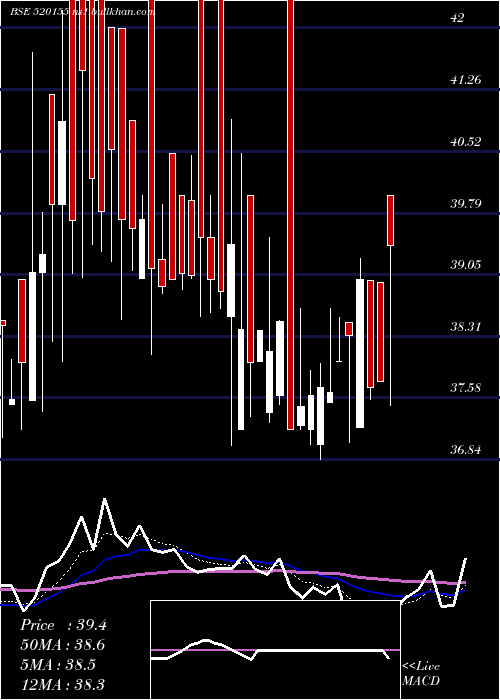Click the 5MA : 38.5 readout
Screen dimensions: 500x700
pos(58,665)
